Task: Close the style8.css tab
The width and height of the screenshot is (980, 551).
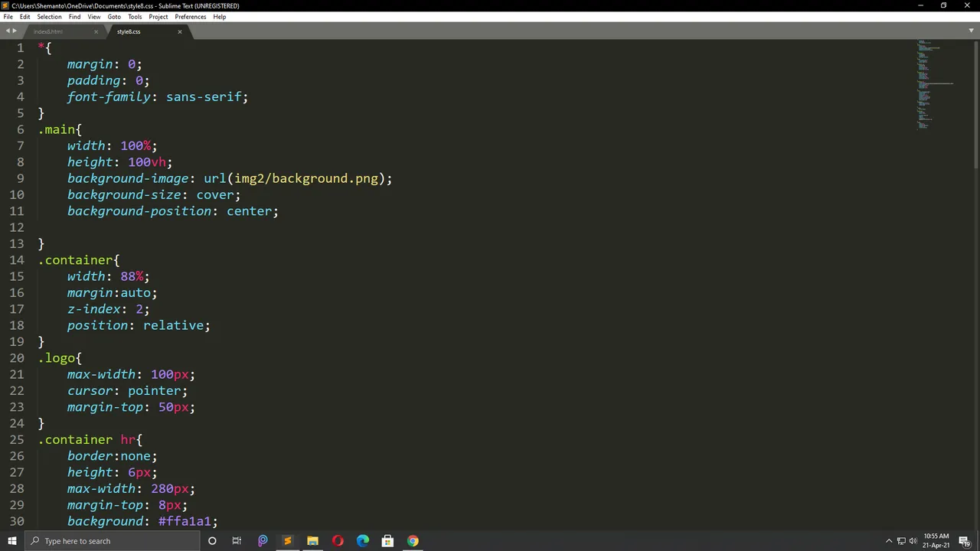Action: click(180, 31)
